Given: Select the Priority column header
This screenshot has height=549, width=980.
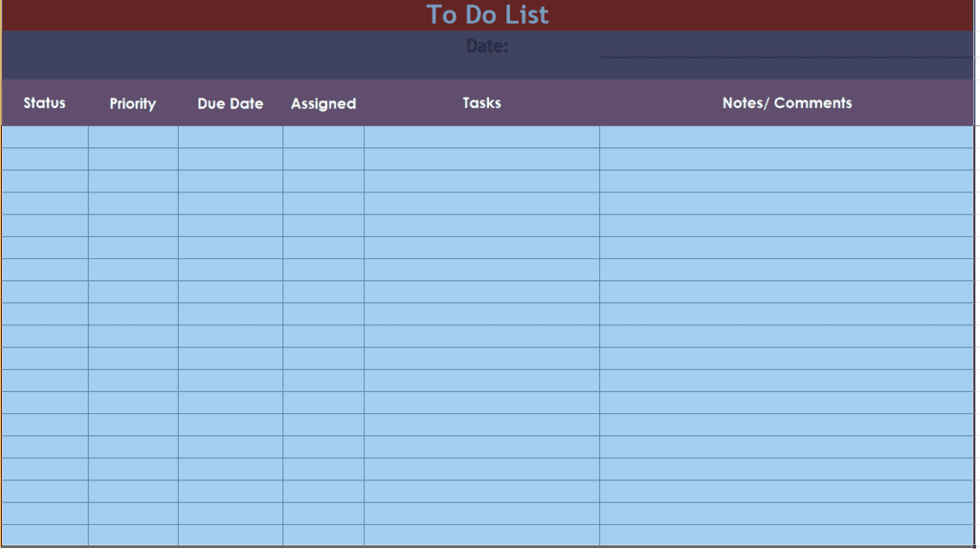Looking at the screenshot, I should [132, 103].
